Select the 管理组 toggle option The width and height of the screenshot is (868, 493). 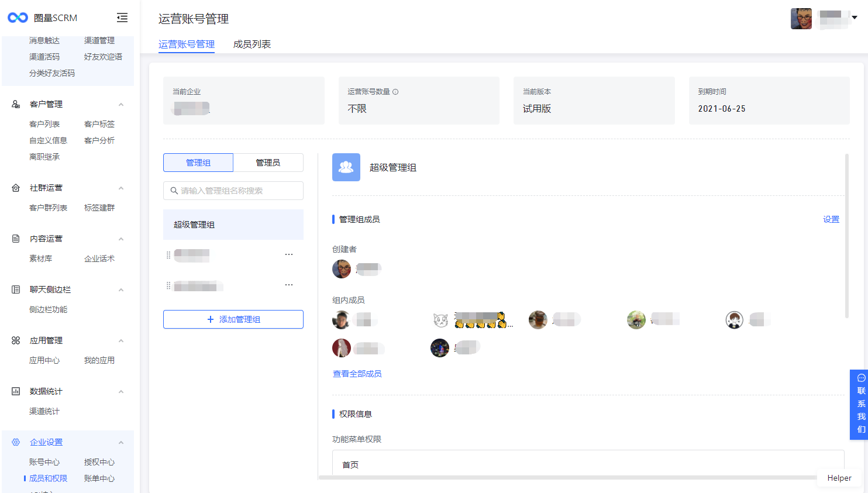(198, 163)
